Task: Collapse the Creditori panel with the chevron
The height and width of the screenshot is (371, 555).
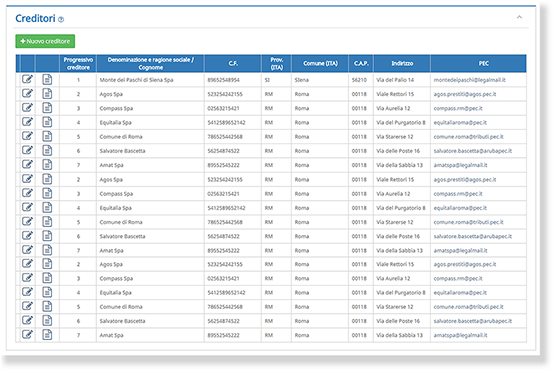Action: coord(519,17)
